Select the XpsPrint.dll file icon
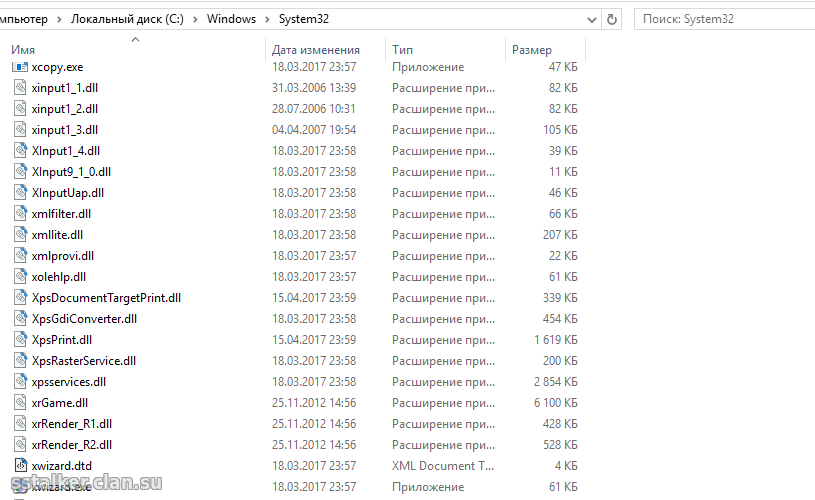Screen dimensions: 815x500 click(x=20, y=339)
